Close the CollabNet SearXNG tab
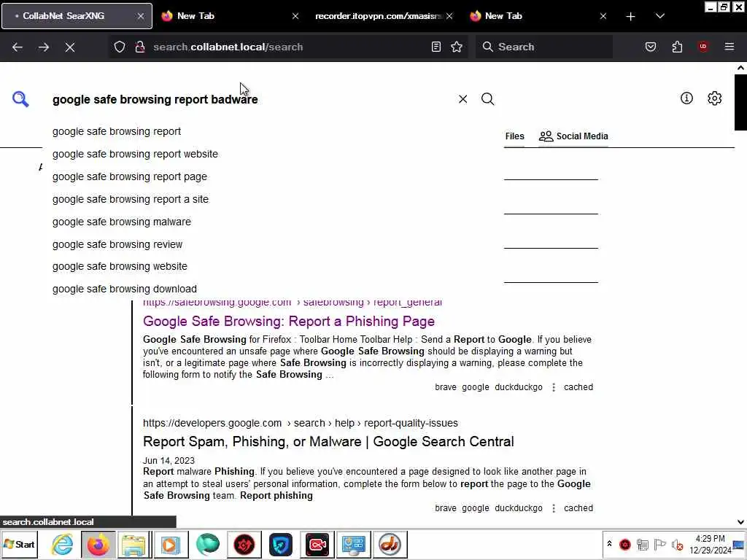747x560 pixels. [141, 16]
